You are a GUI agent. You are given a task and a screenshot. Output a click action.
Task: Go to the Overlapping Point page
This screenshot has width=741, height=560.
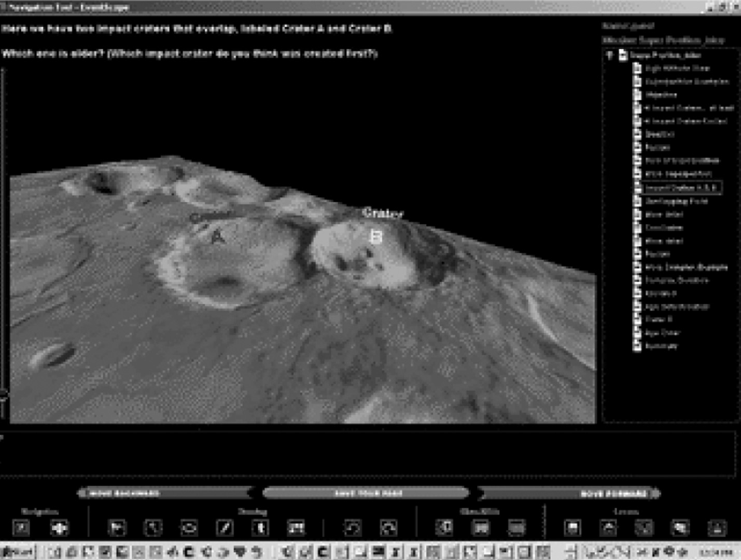(x=676, y=201)
